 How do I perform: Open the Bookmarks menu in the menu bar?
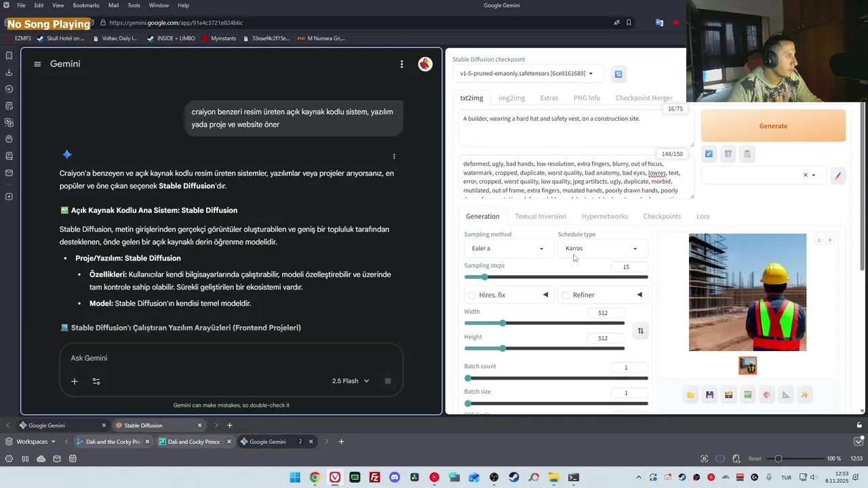[x=86, y=5]
